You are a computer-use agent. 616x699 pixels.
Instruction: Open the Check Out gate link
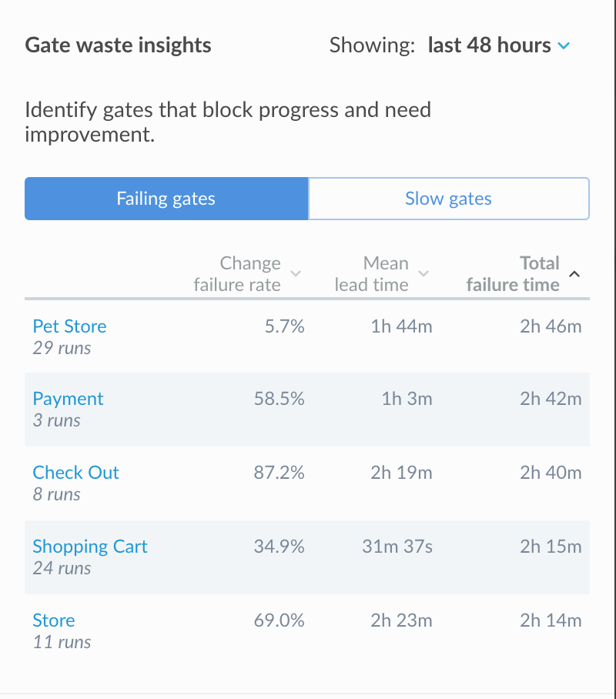(x=75, y=473)
